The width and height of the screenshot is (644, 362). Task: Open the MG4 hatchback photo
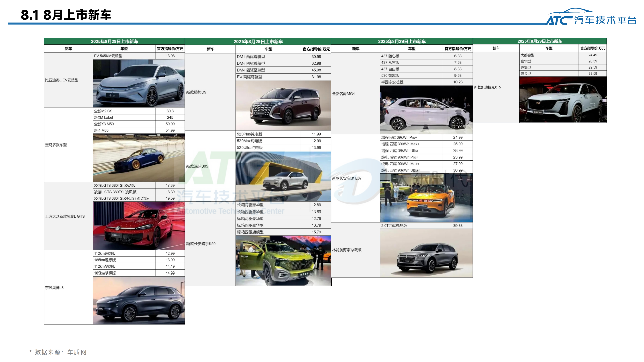(x=426, y=110)
